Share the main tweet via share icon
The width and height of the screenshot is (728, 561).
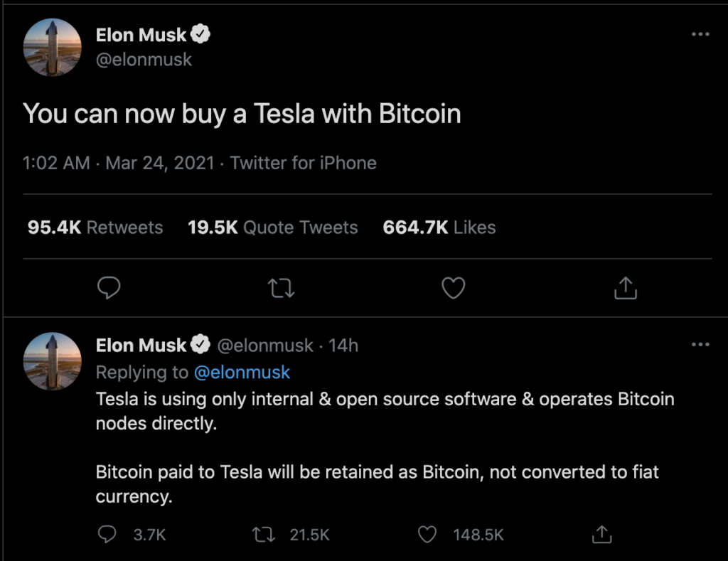(x=626, y=287)
